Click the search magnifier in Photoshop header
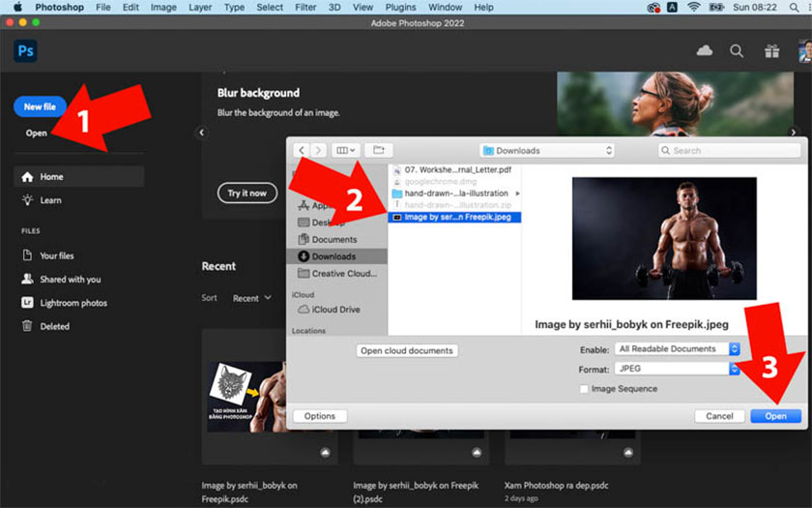 (x=737, y=51)
